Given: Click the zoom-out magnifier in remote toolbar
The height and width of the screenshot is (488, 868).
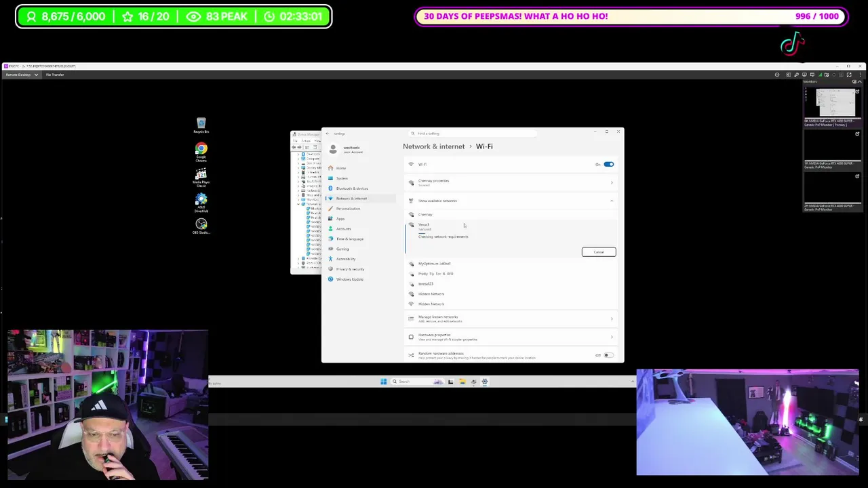Looking at the screenshot, I should 777,75.
